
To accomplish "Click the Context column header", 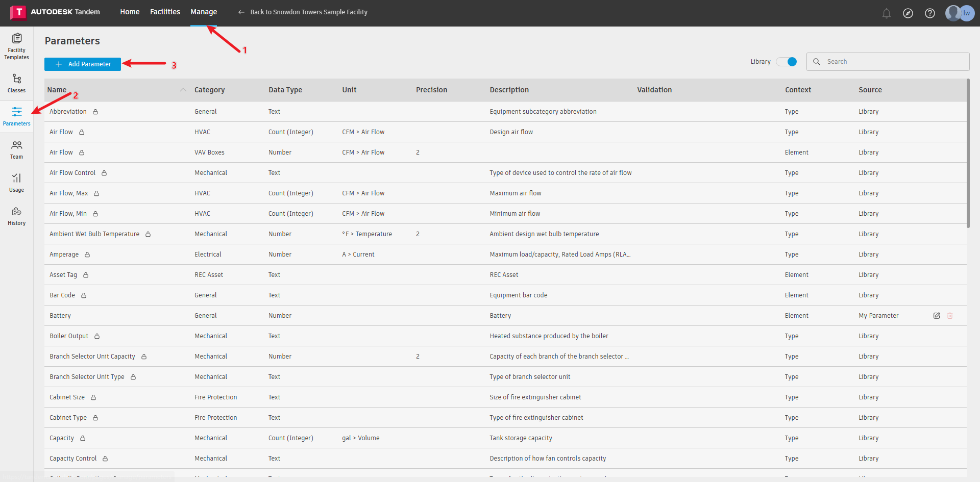I will click(798, 90).
